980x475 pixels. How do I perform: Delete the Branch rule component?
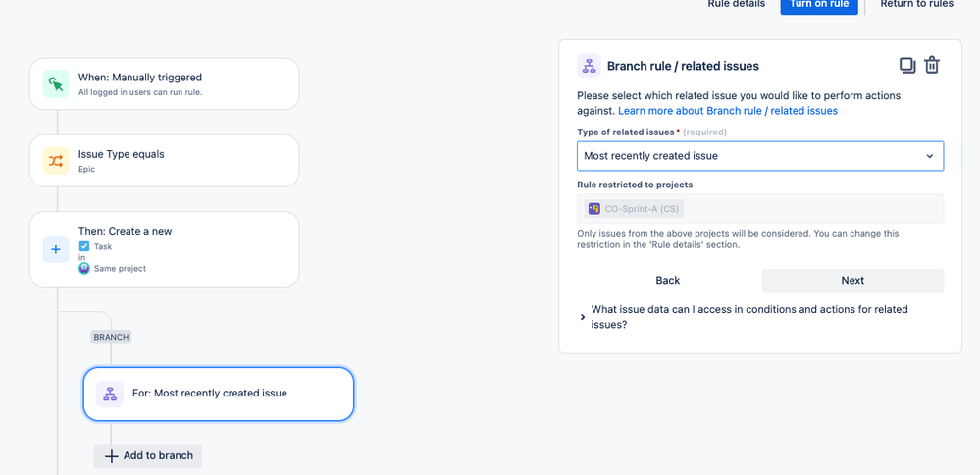point(932,66)
